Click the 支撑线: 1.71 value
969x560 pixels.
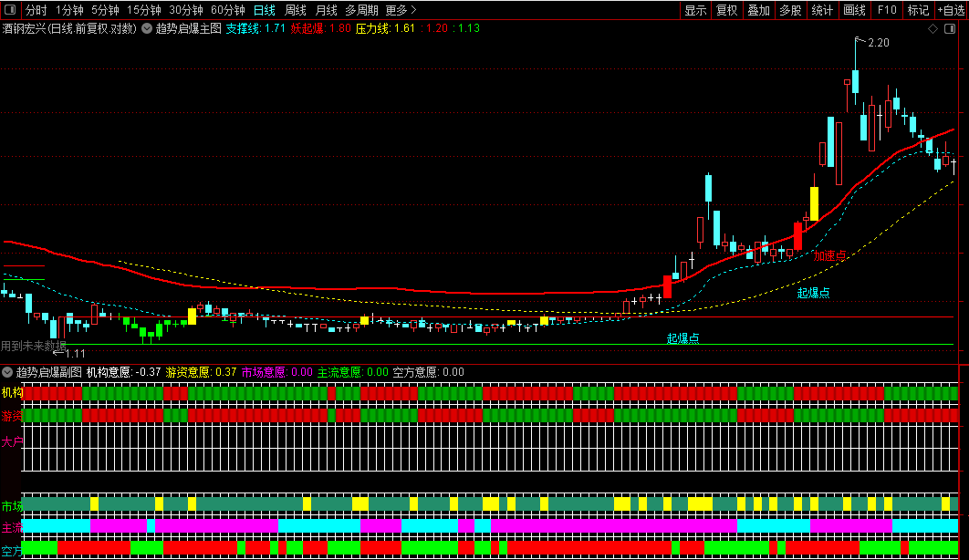255,28
